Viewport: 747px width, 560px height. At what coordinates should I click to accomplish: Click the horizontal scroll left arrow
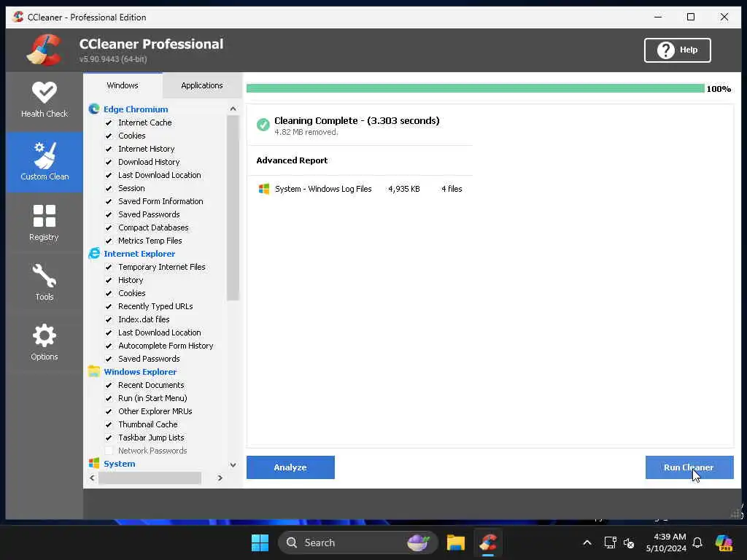pyautogui.click(x=93, y=478)
